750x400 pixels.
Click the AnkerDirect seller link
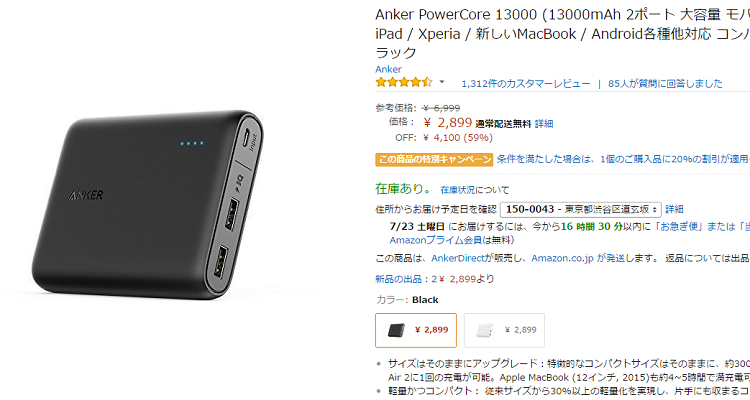click(458, 258)
